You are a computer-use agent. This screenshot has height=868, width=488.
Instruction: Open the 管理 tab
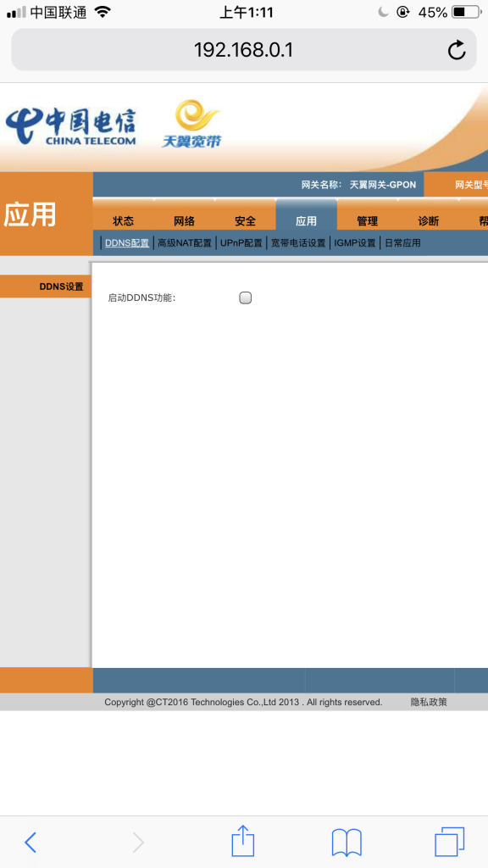point(368,221)
